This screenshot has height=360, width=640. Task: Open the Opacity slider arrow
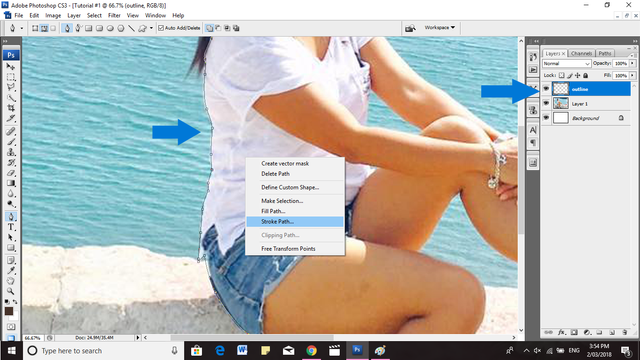[633, 64]
